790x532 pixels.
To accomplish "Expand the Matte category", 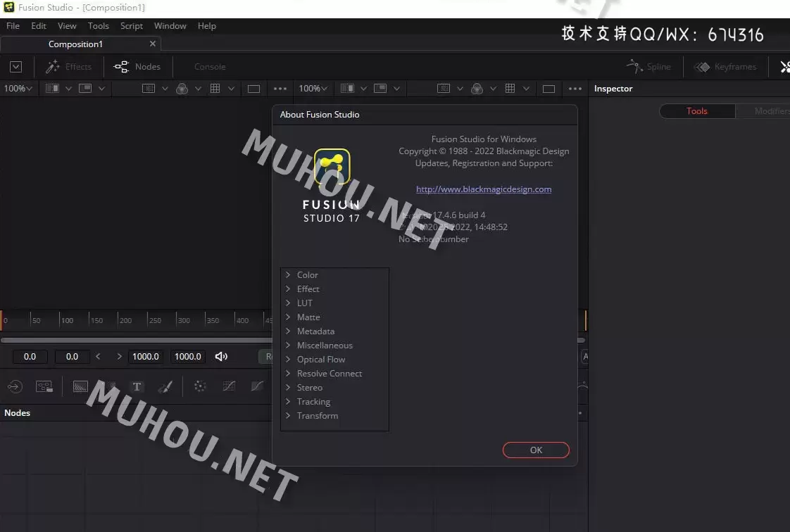I will 288,317.
